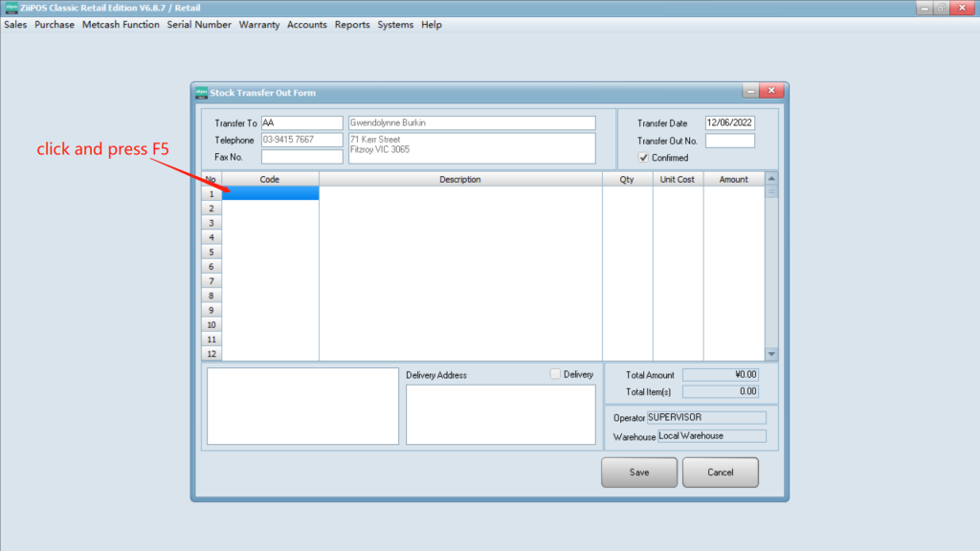Click the Fax No. input field
The width and height of the screenshot is (980, 551).
pos(301,157)
